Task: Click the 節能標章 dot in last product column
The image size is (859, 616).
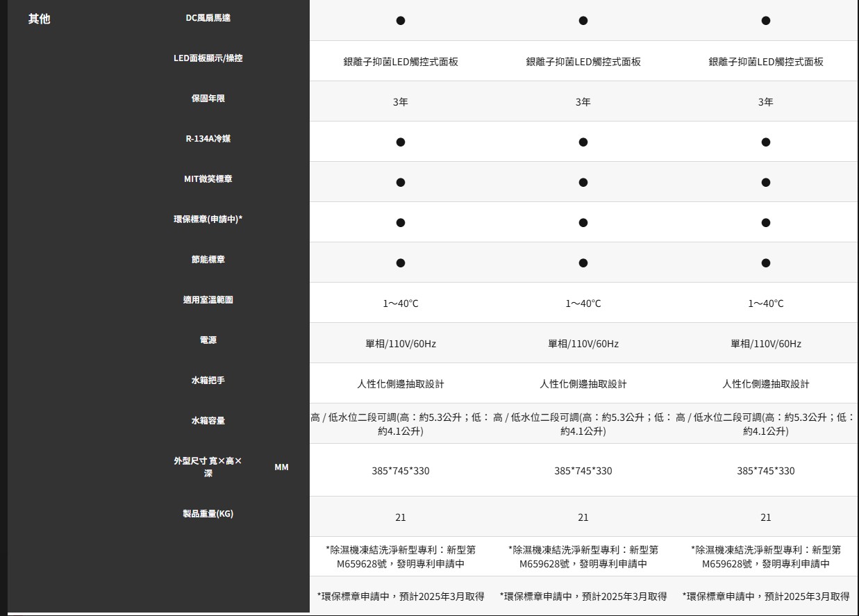Action: 765,263
